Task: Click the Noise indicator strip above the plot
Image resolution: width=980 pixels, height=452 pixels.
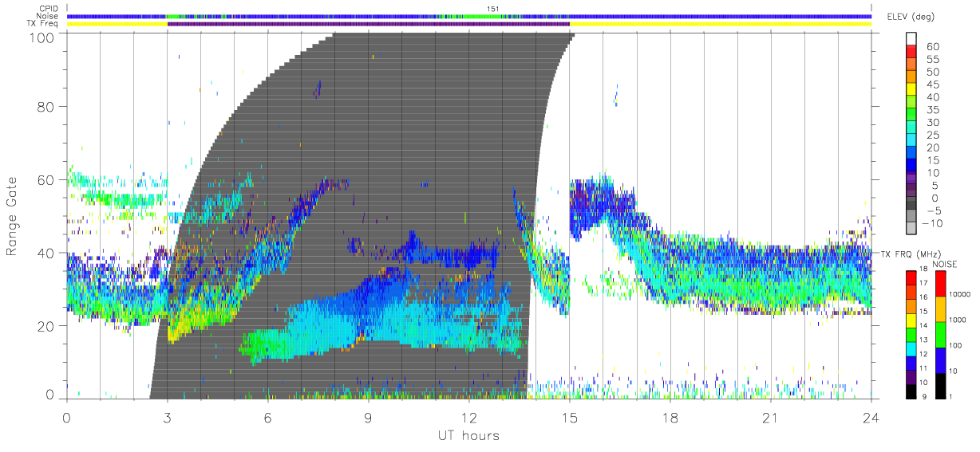Action: pyautogui.click(x=468, y=16)
